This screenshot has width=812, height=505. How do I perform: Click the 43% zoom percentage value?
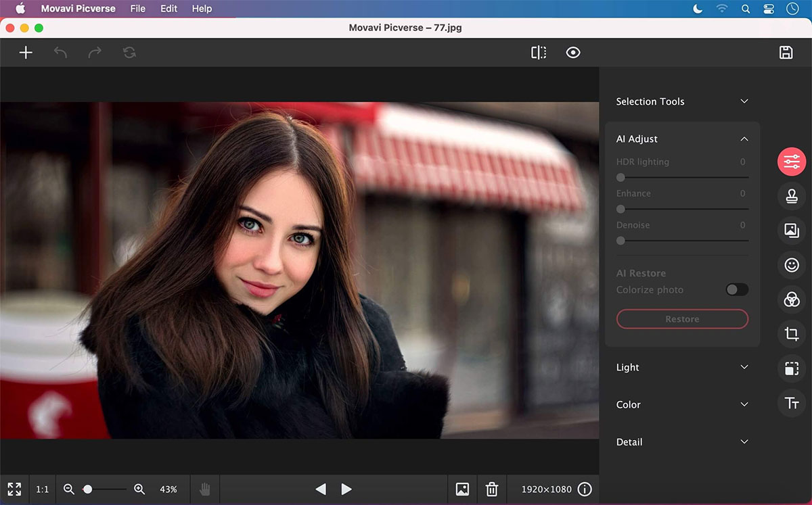168,489
